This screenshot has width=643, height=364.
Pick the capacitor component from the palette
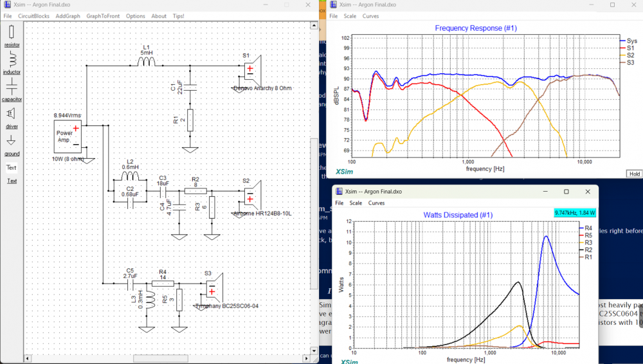pos(12,89)
